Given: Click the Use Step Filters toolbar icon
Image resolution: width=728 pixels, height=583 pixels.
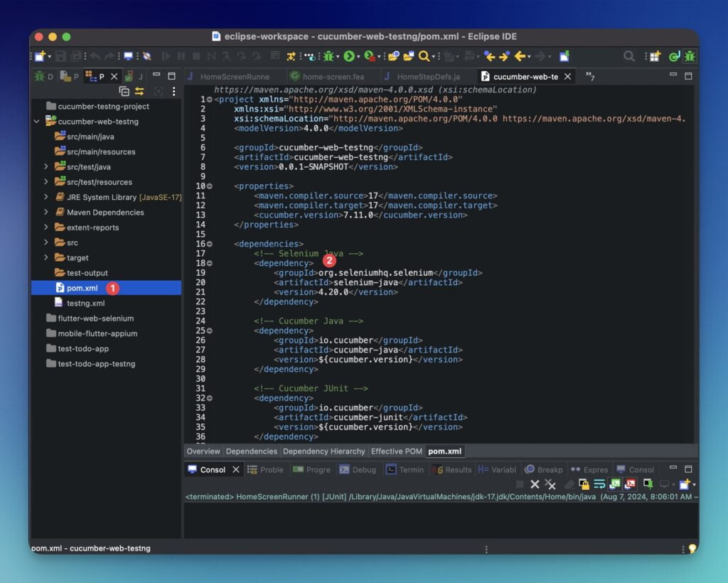Looking at the screenshot, I should [x=291, y=56].
